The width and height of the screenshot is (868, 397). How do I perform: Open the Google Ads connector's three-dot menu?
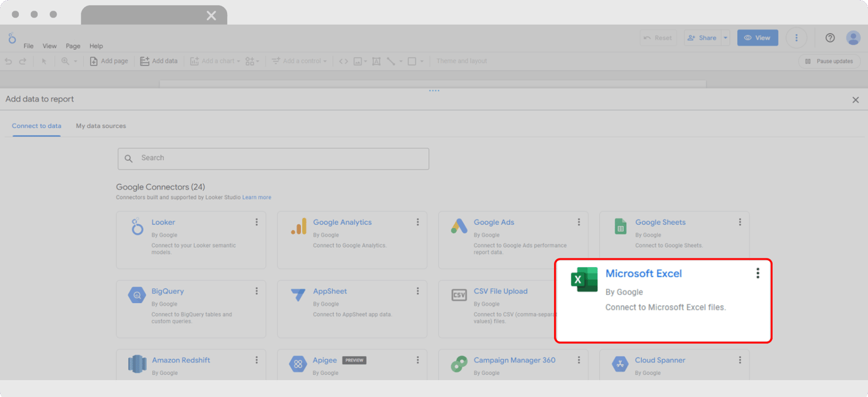pyautogui.click(x=579, y=222)
